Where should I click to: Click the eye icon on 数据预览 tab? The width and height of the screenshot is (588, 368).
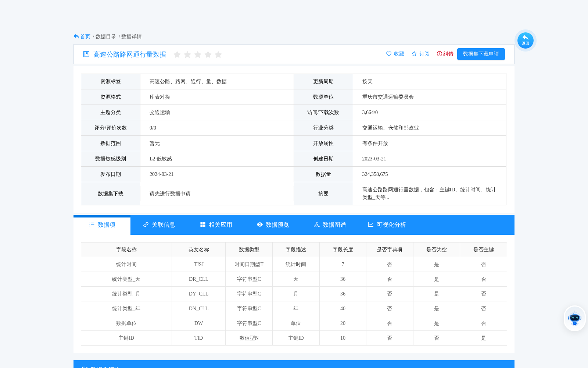pos(260,224)
